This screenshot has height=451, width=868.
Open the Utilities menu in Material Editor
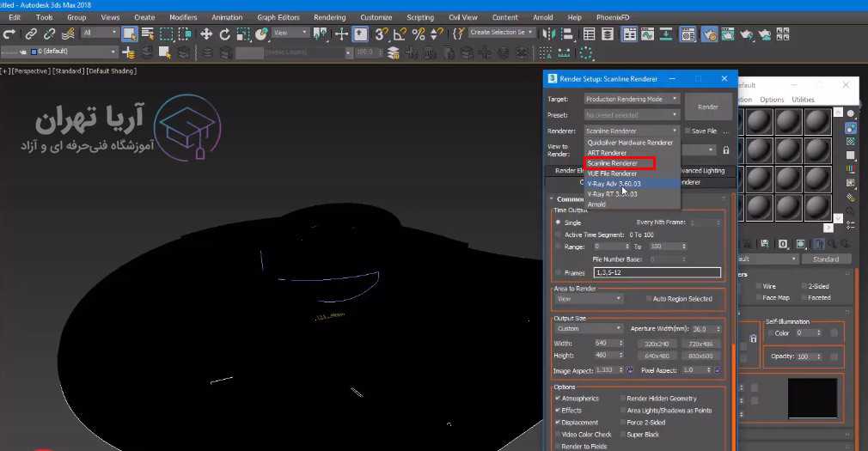point(803,100)
